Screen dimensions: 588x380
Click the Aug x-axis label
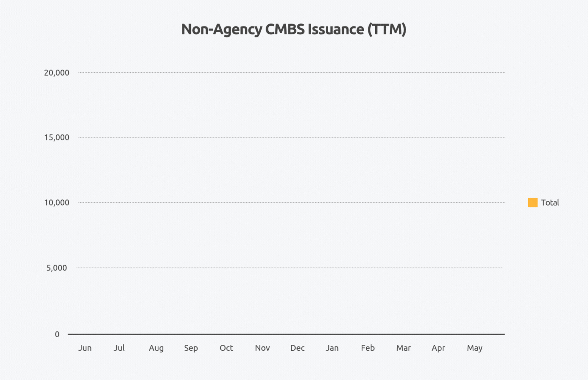(156, 348)
